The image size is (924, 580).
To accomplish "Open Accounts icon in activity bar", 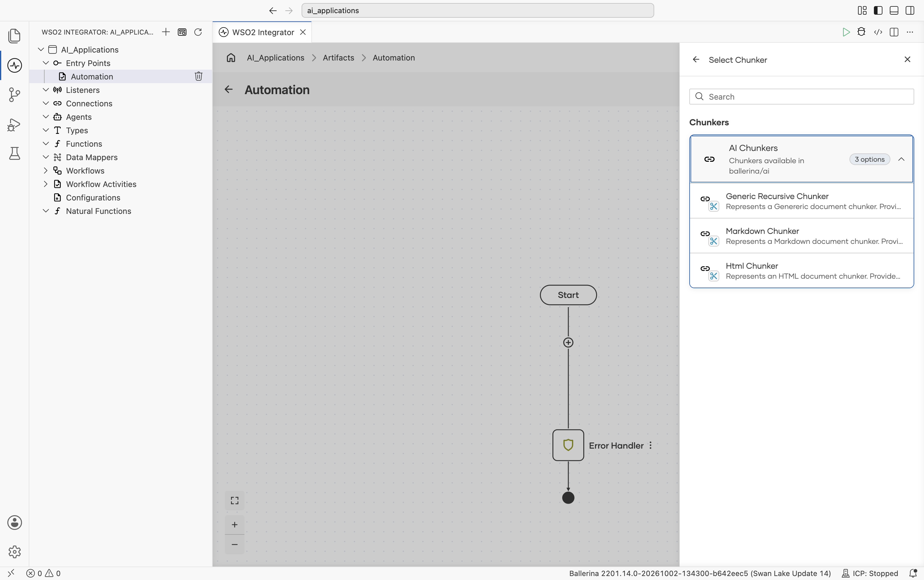I will (15, 523).
